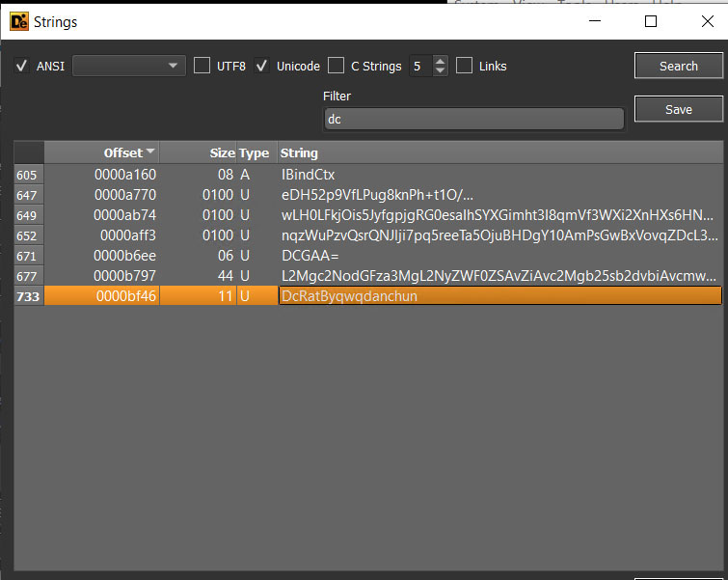Open the ANSI codepage dropdown

pos(128,66)
